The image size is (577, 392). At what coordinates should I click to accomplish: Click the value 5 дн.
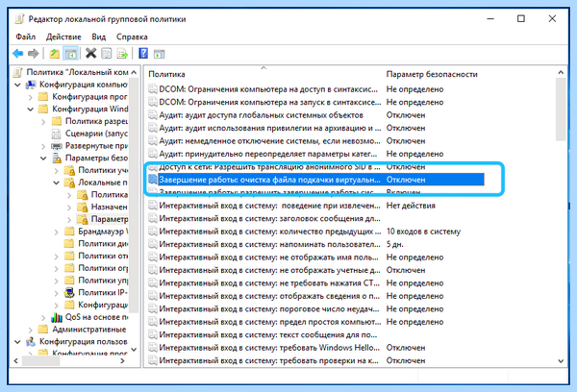[395, 244]
